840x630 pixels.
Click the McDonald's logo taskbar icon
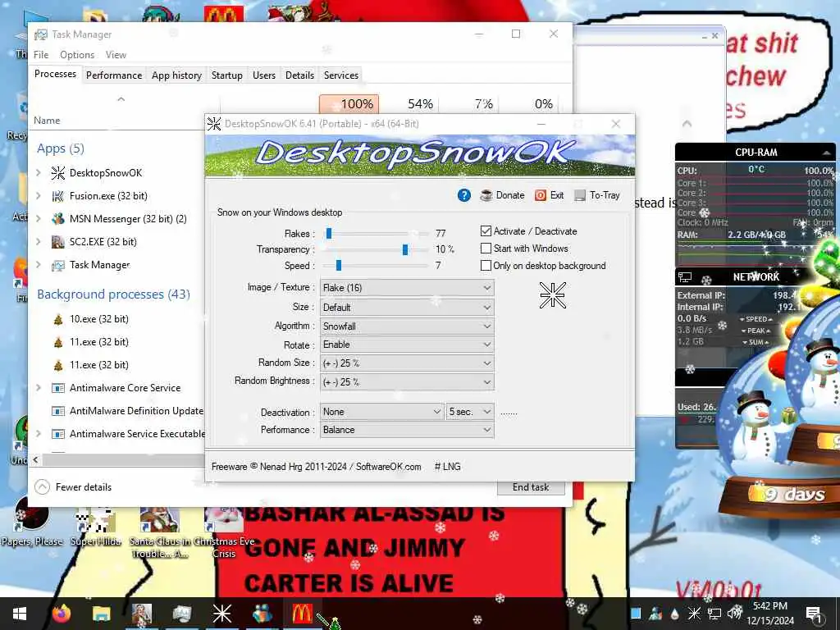[302, 614]
